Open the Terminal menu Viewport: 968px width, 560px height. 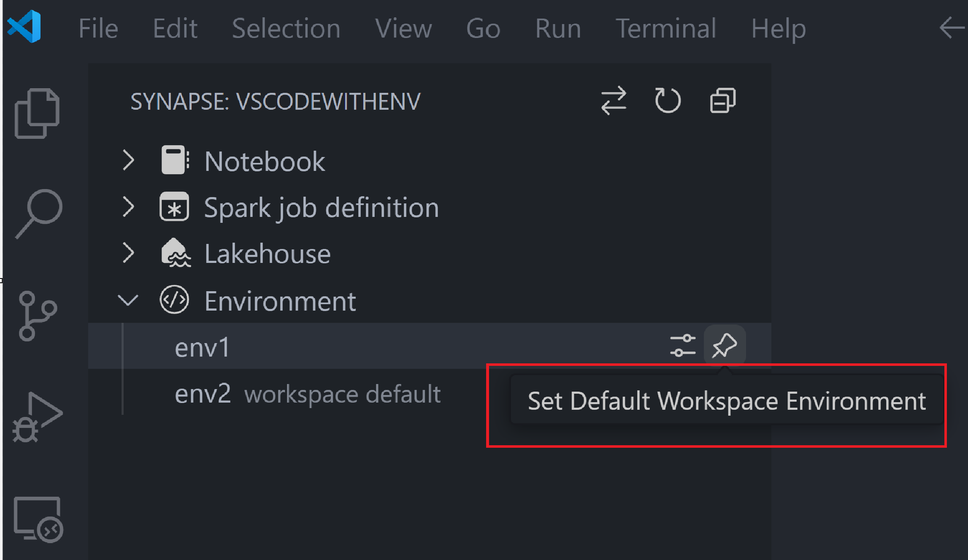(x=666, y=29)
